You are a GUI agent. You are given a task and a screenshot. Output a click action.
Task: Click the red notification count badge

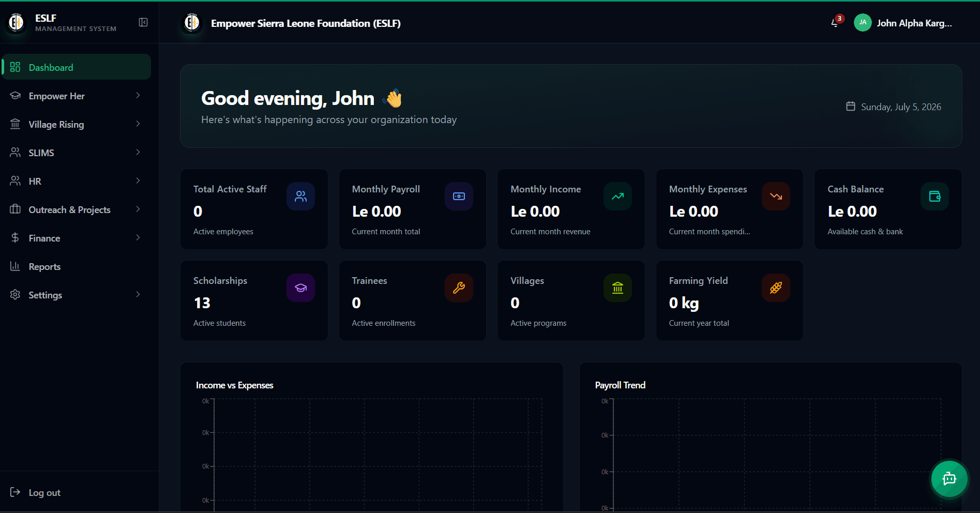(x=839, y=19)
